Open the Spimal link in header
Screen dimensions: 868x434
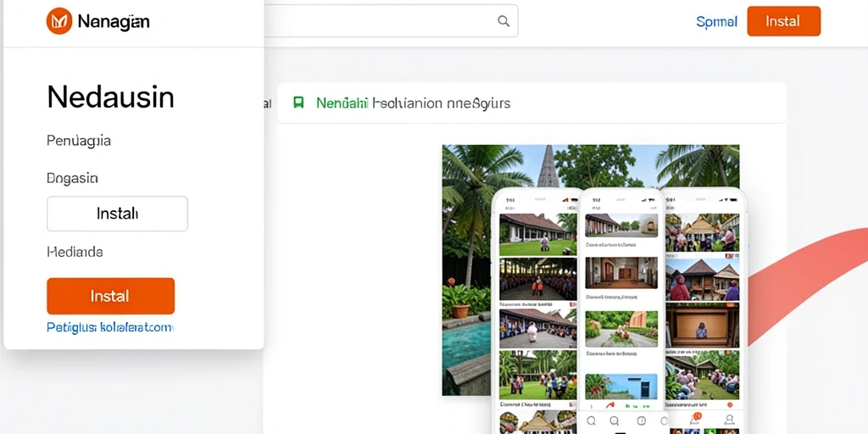point(717,21)
